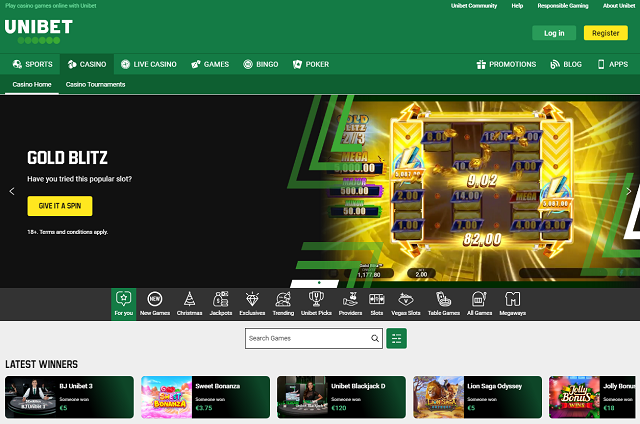Screen dimensions: 640x424
Task: Click the Log in button
Action: [554, 33]
